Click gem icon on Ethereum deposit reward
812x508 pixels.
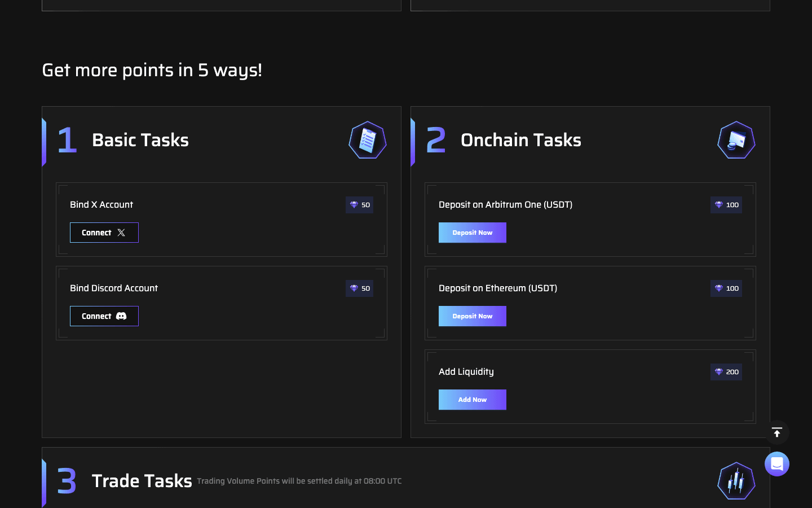(x=719, y=288)
